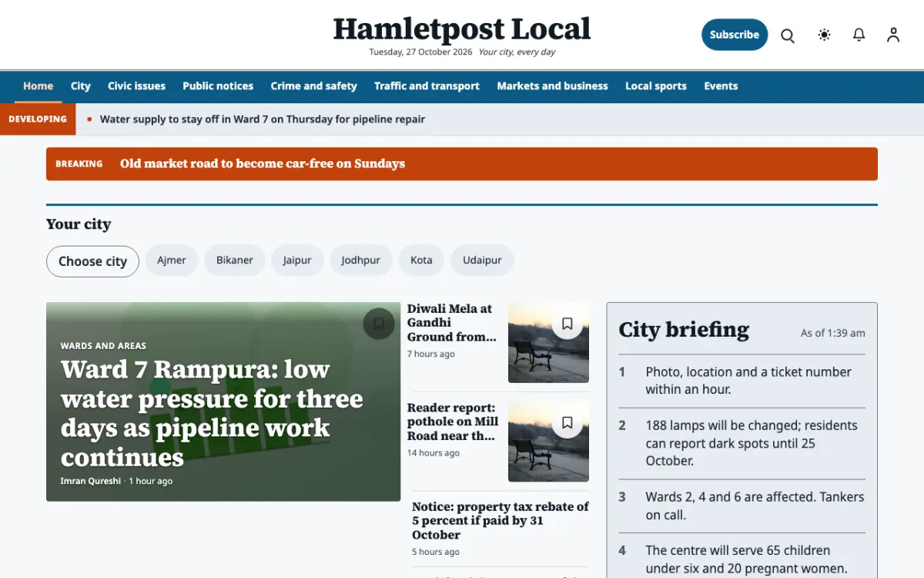Bookmark the Diwali Mela story
The image size is (924, 578).
click(x=567, y=324)
